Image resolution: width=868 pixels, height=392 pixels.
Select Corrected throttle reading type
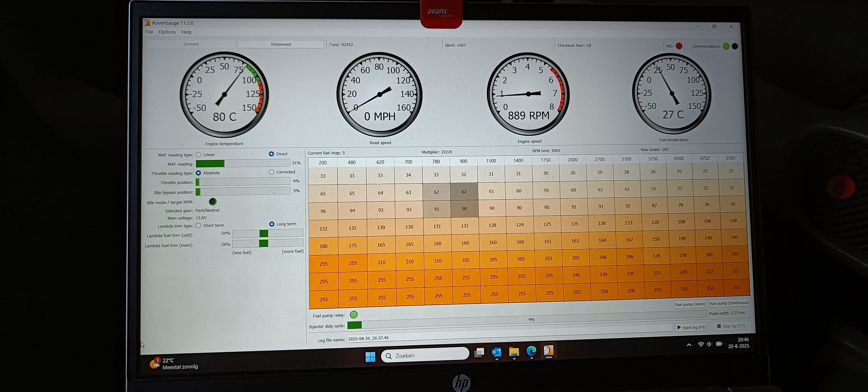coord(272,172)
